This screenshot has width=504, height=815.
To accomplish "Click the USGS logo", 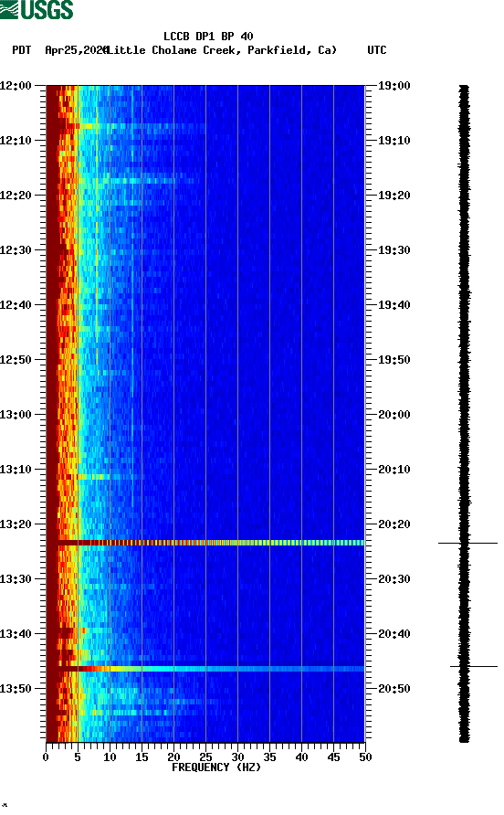I will pos(37,9).
